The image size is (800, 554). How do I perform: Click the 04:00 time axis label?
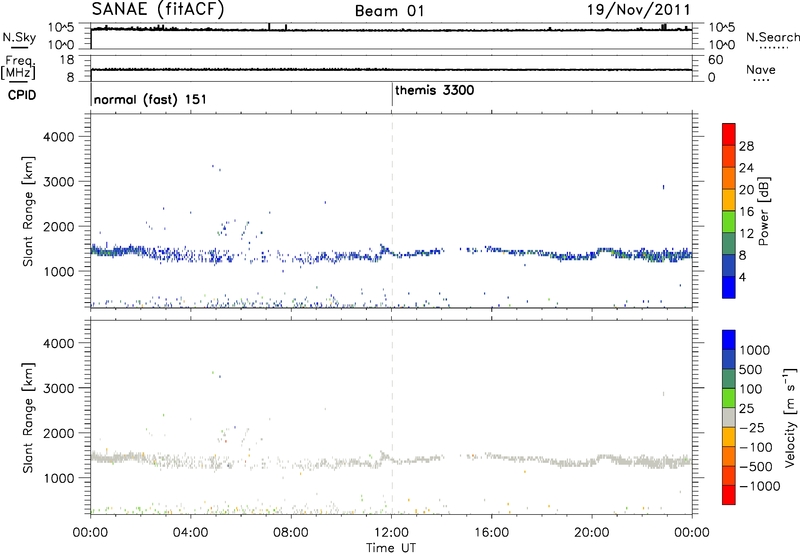[x=190, y=532]
